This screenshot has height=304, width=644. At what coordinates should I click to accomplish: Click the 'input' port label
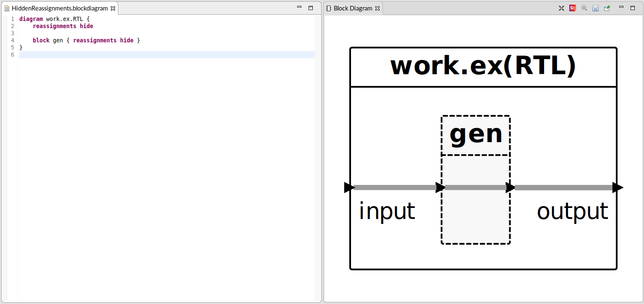[387, 211]
